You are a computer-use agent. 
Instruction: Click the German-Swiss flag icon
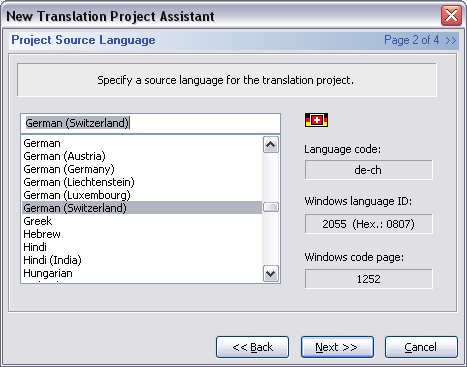[x=316, y=120]
